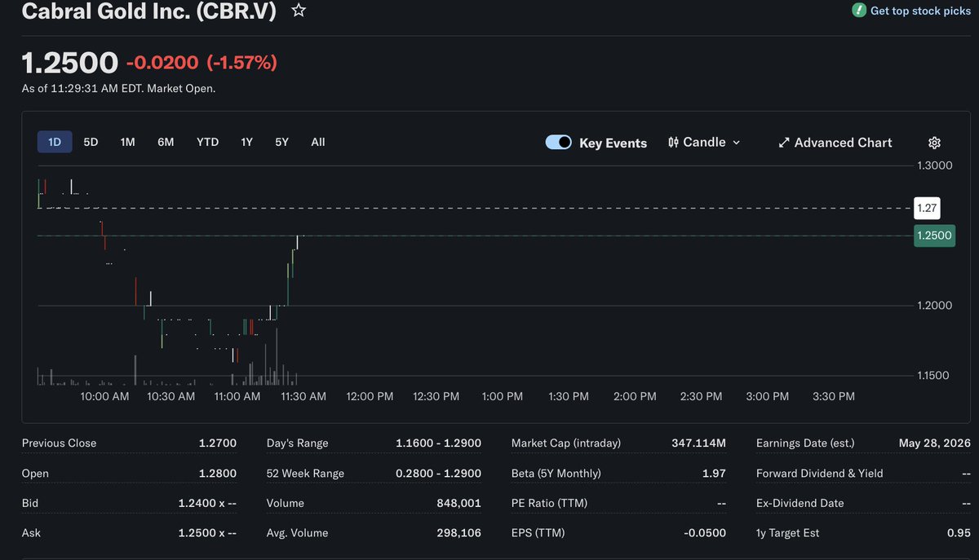Open the Candle chart type dropdown
This screenshot has height=560, width=979.
coord(704,142)
